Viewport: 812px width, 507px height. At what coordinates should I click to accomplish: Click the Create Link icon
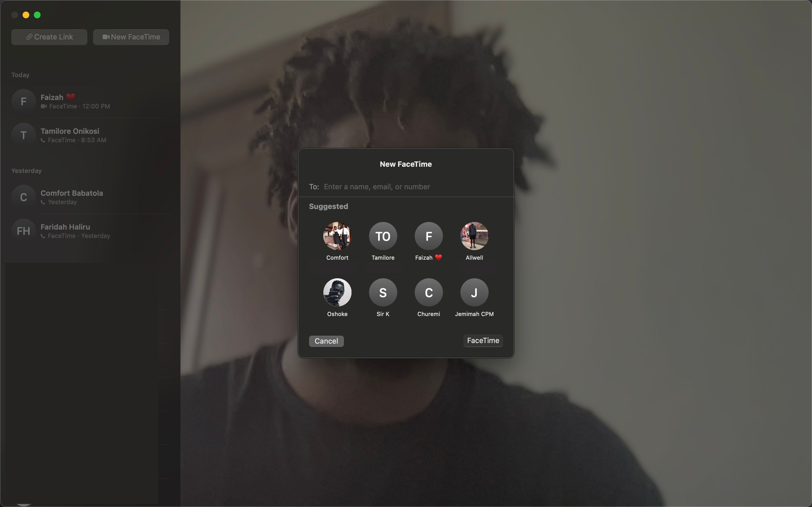(49, 36)
